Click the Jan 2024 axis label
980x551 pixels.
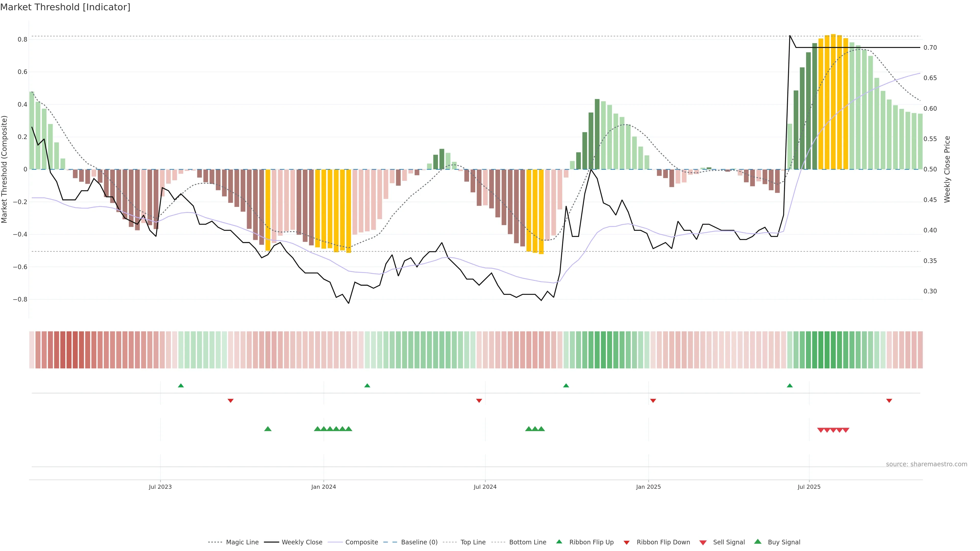tap(323, 487)
